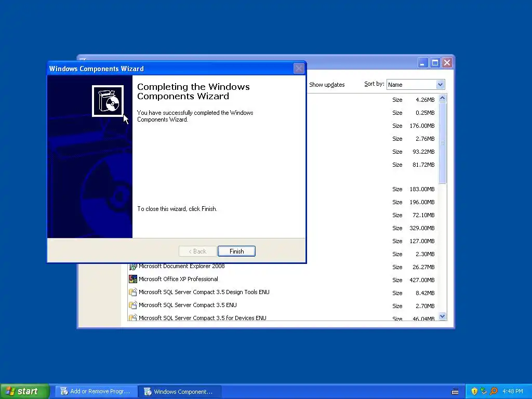The height and width of the screenshot is (399, 532).
Task: Select Microsoft SQL Server Compact 3.5 ENU
Action: coord(188,304)
